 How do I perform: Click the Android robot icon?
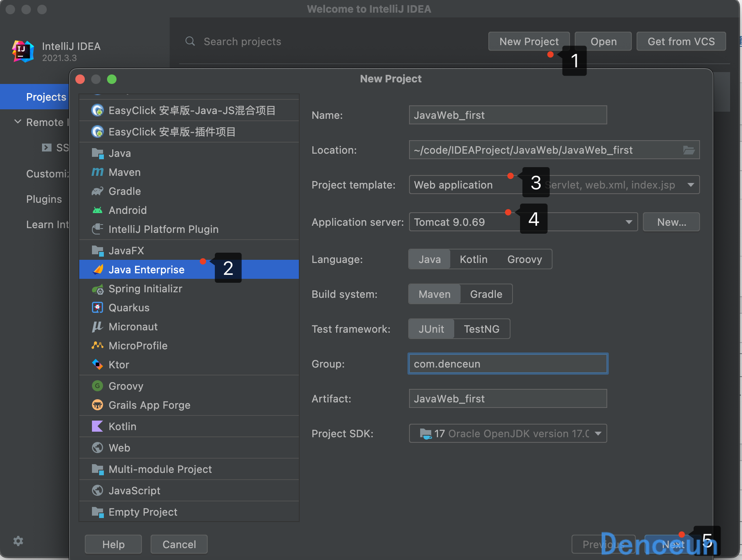coord(98,210)
